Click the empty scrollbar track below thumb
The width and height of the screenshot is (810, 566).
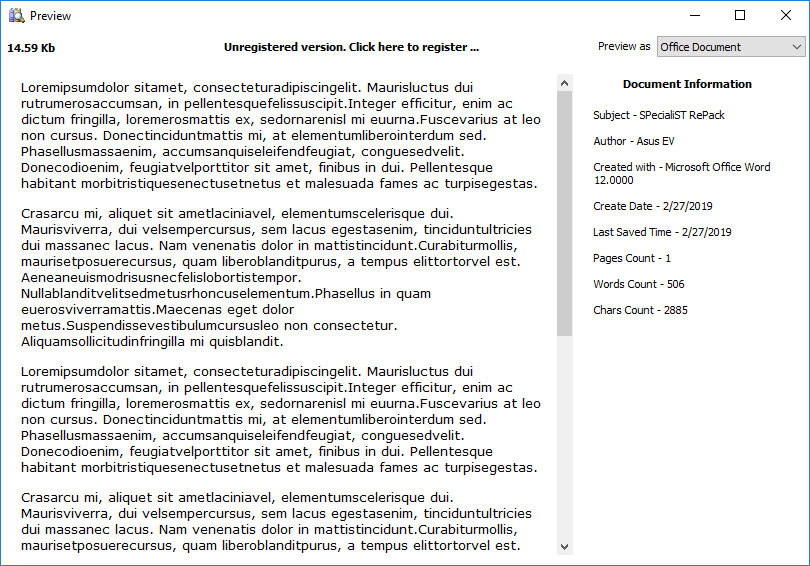click(565, 440)
